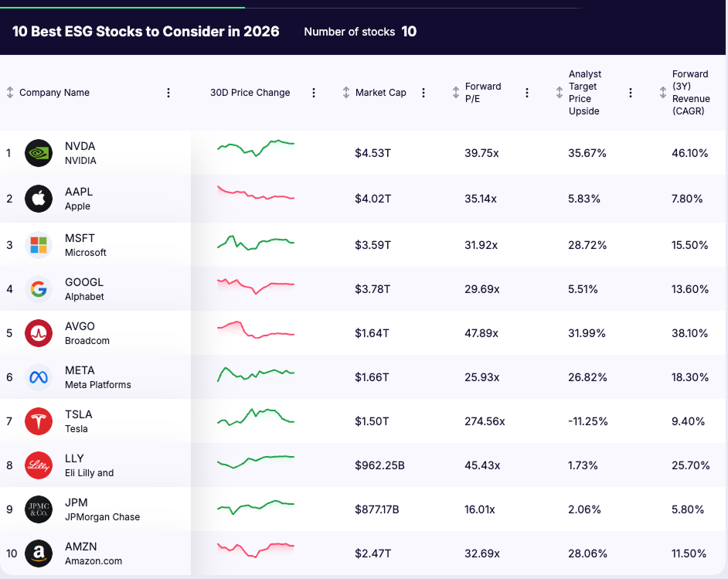Screen dimensions: 728x579
Task: Toggle sorting on the Company Name column
Action: 9,92
